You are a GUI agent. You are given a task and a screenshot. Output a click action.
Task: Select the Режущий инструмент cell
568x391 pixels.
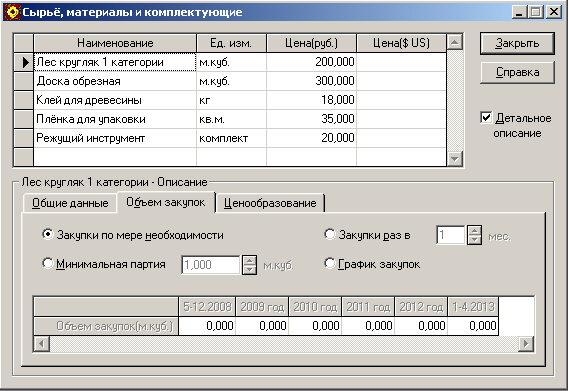(x=115, y=138)
